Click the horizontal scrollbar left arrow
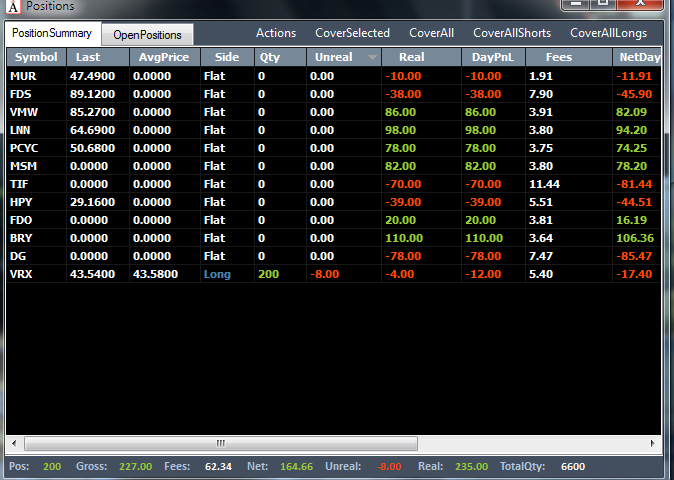Viewport: 674px width, 480px height. (14, 443)
